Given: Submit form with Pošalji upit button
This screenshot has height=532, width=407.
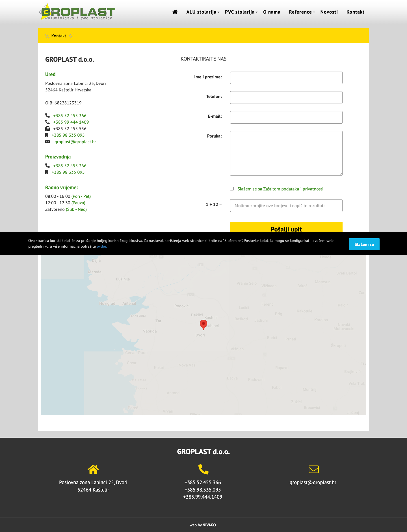Looking at the screenshot, I should 286,227.
